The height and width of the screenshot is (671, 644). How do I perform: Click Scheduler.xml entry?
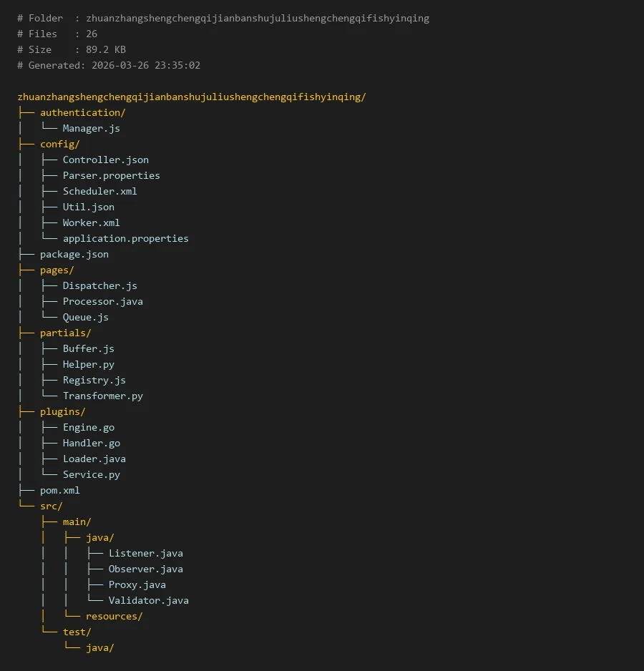(x=99, y=191)
